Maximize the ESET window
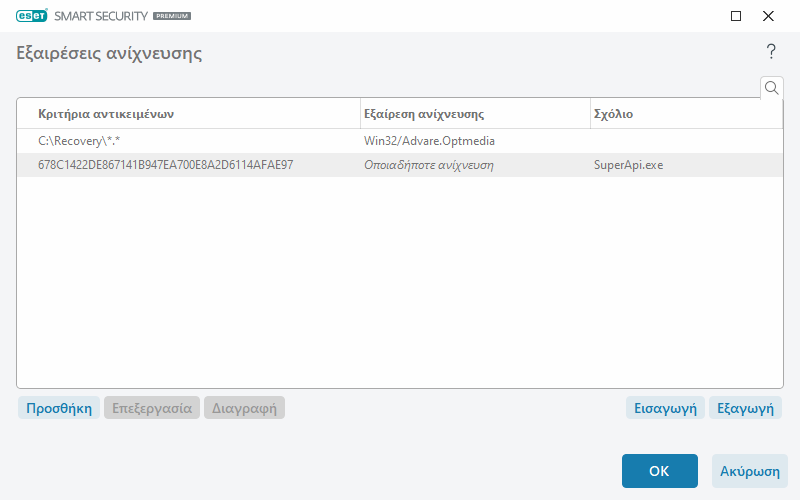Screen dimensions: 800x500 (736, 16)
